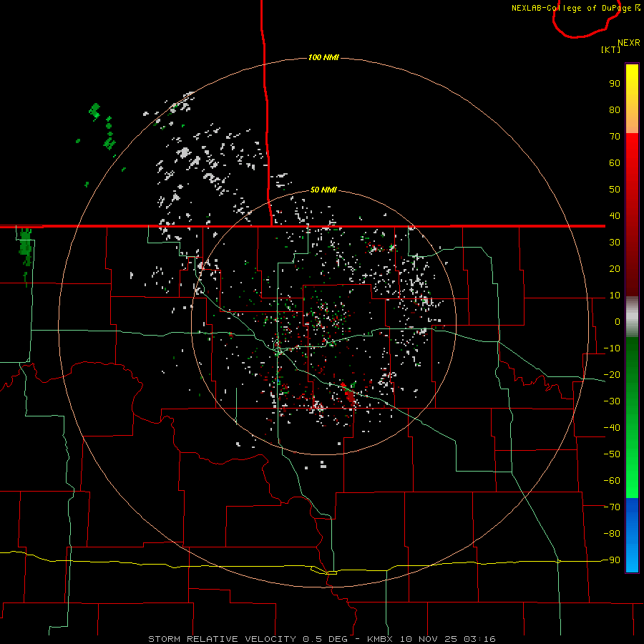The width and height of the screenshot is (644, 644).
Task: Click the dense red velocity blob southeast of radar
Action: (350, 396)
